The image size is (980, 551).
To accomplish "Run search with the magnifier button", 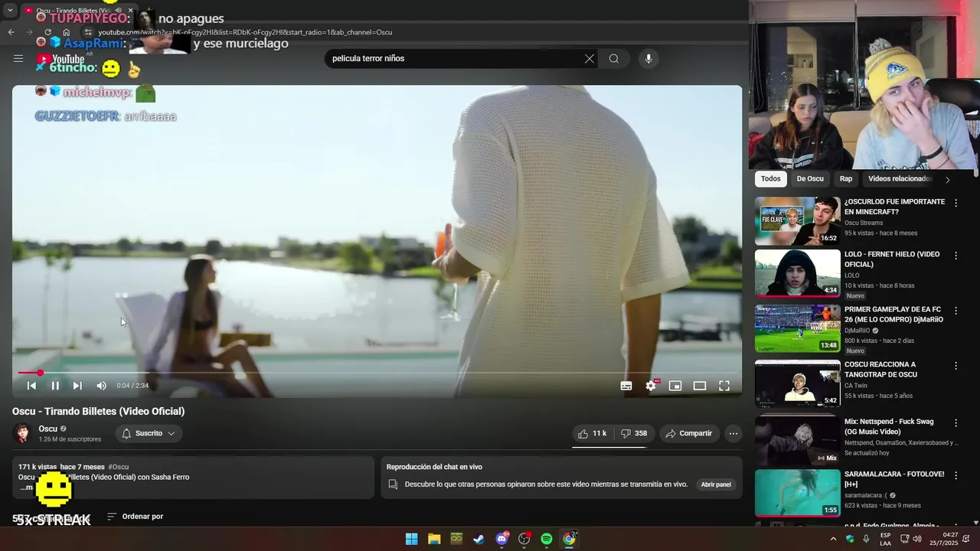I will click(x=614, y=59).
